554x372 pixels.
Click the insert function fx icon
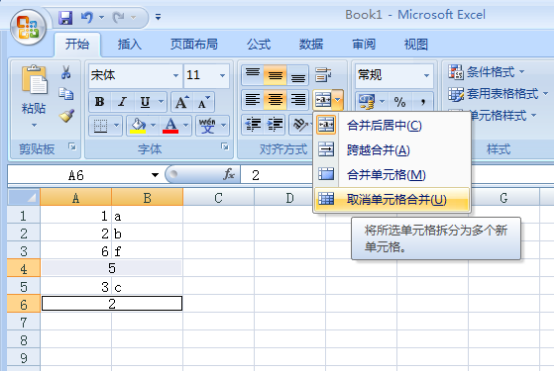(229, 175)
